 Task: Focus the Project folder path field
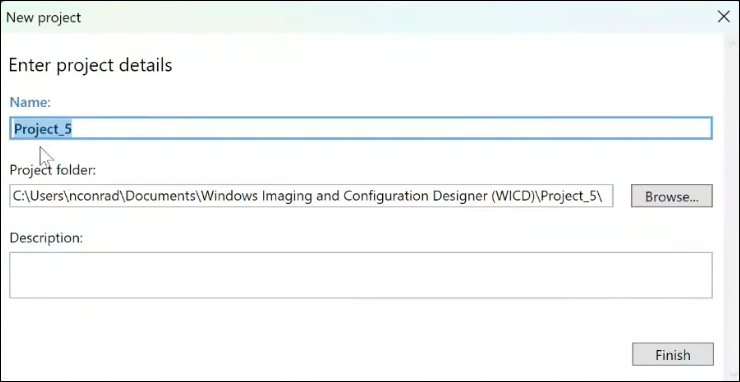(x=311, y=196)
